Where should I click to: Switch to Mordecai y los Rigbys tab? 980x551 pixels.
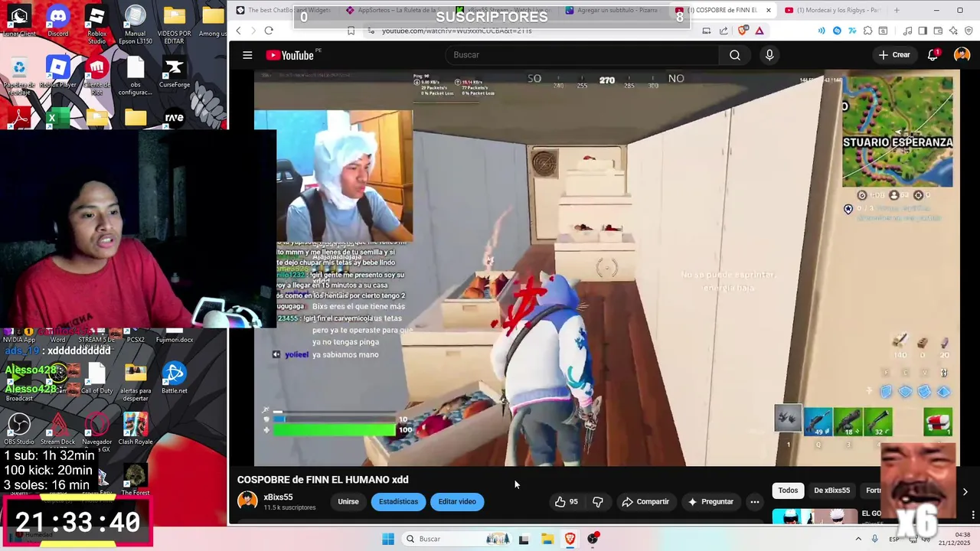point(833,10)
